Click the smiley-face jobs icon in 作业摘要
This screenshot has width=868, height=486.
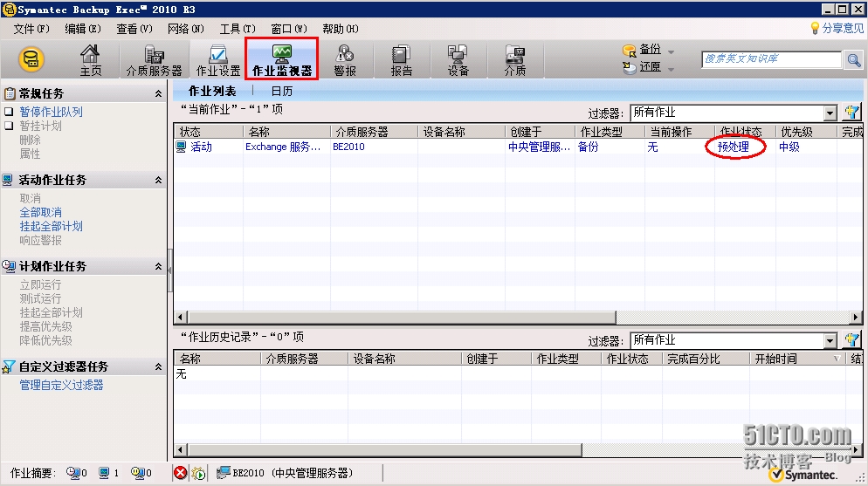click(x=138, y=473)
